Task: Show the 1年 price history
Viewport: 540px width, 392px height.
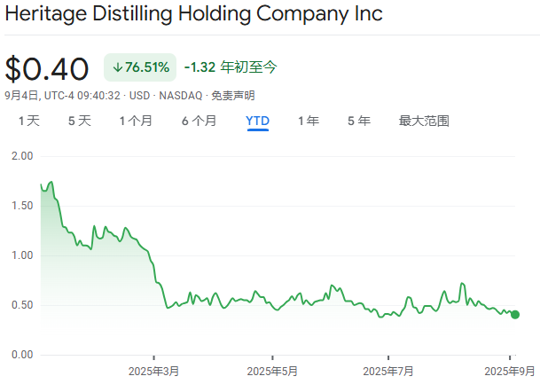Action: tap(309, 121)
